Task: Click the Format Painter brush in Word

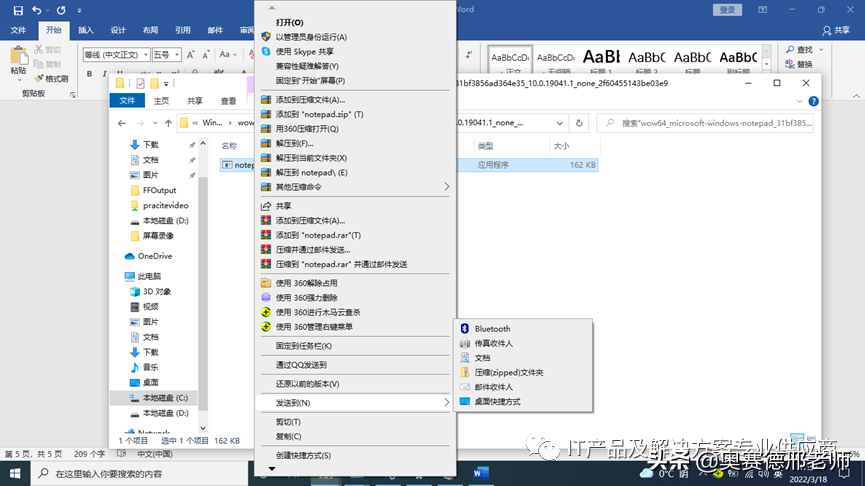Action: click(x=39, y=78)
